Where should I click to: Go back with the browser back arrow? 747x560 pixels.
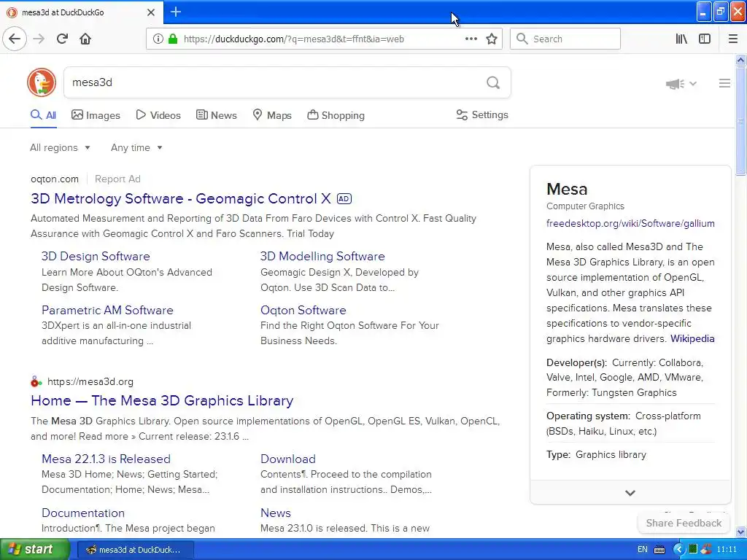pyautogui.click(x=15, y=39)
